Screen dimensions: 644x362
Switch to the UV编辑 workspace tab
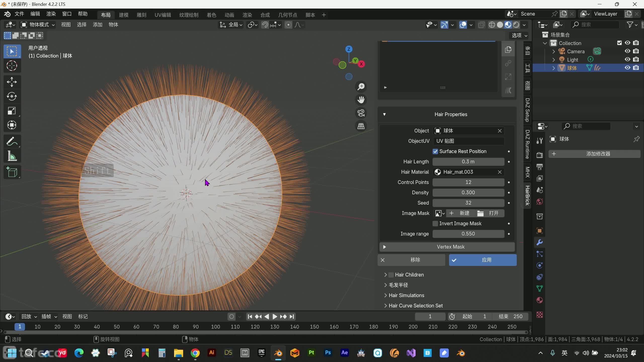pyautogui.click(x=163, y=15)
